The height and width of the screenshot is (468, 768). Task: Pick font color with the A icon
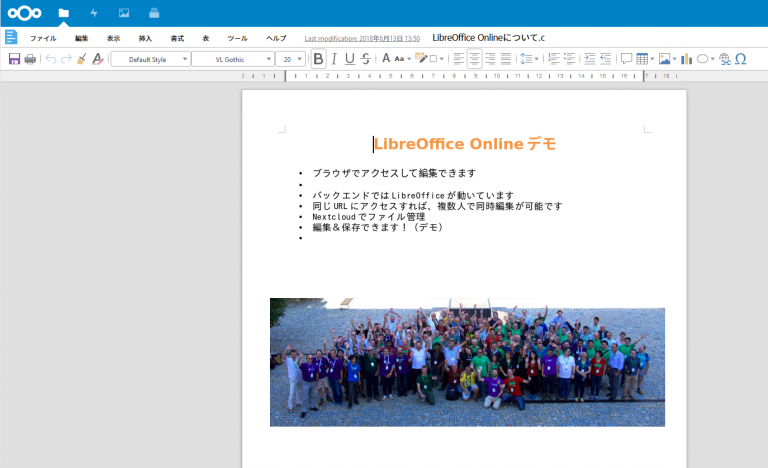pyautogui.click(x=386, y=59)
